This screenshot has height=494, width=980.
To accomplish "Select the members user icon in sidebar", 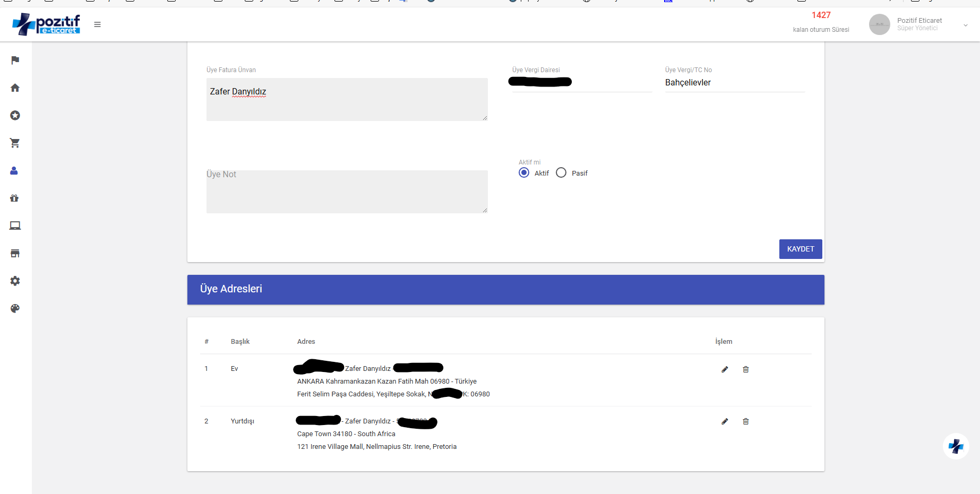I will tap(14, 170).
